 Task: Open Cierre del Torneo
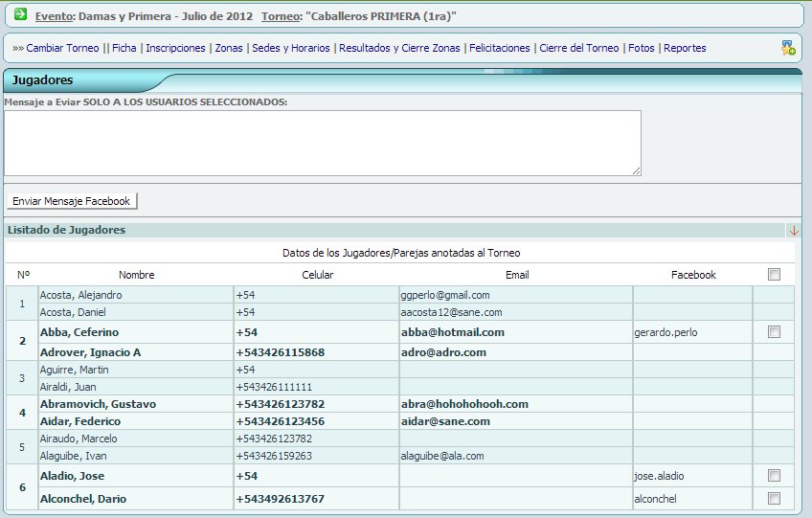pos(578,48)
